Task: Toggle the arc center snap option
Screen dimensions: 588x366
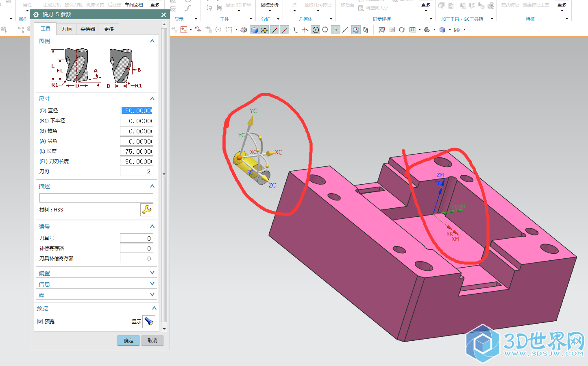Action: tap(316, 30)
